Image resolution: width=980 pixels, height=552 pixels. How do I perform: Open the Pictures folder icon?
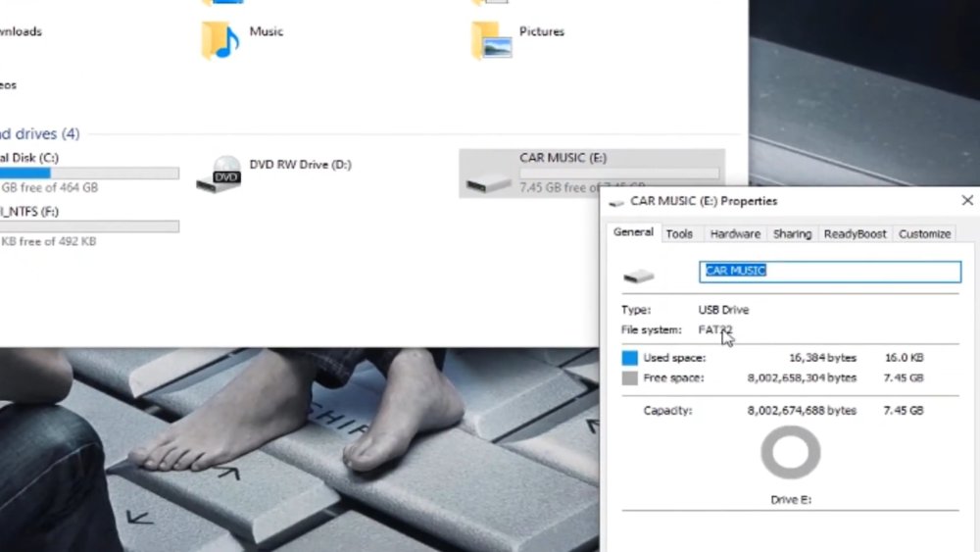click(492, 40)
